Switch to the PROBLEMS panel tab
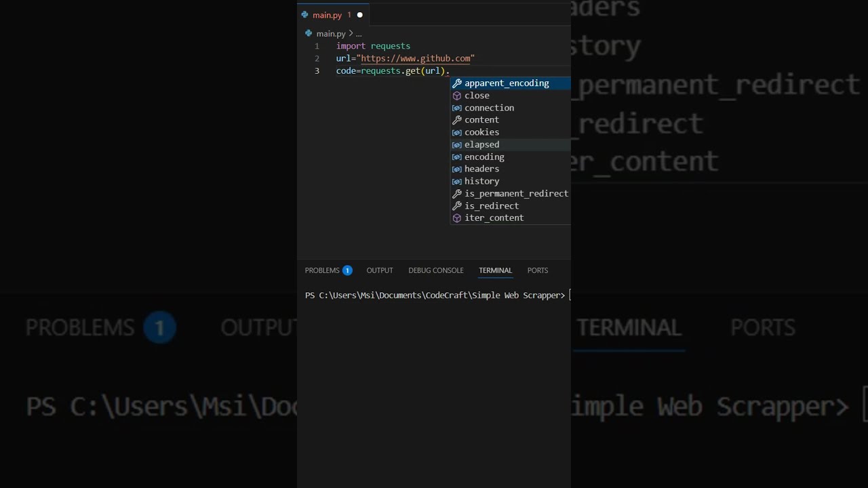 click(322, 270)
